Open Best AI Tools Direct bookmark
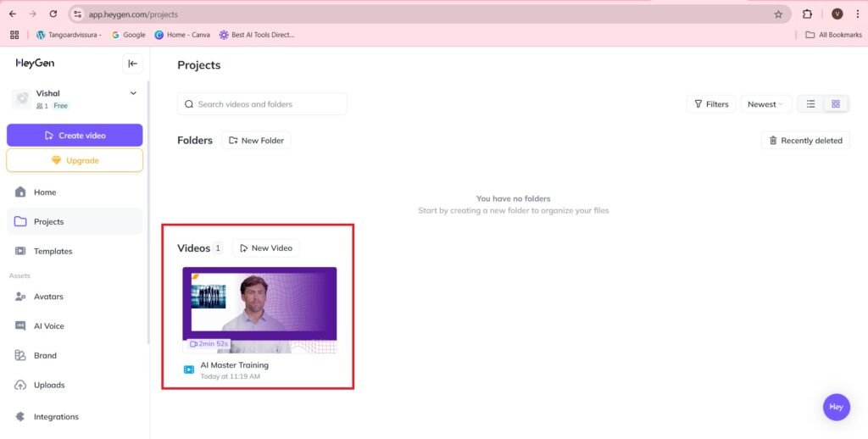Screen dimensions: 868x439 coord(257,34)
